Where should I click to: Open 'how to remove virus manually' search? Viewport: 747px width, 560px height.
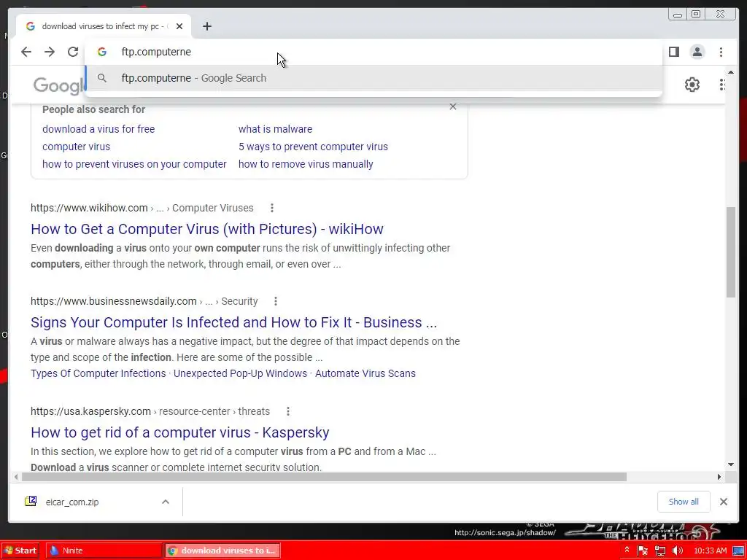(x=306, y=164)
